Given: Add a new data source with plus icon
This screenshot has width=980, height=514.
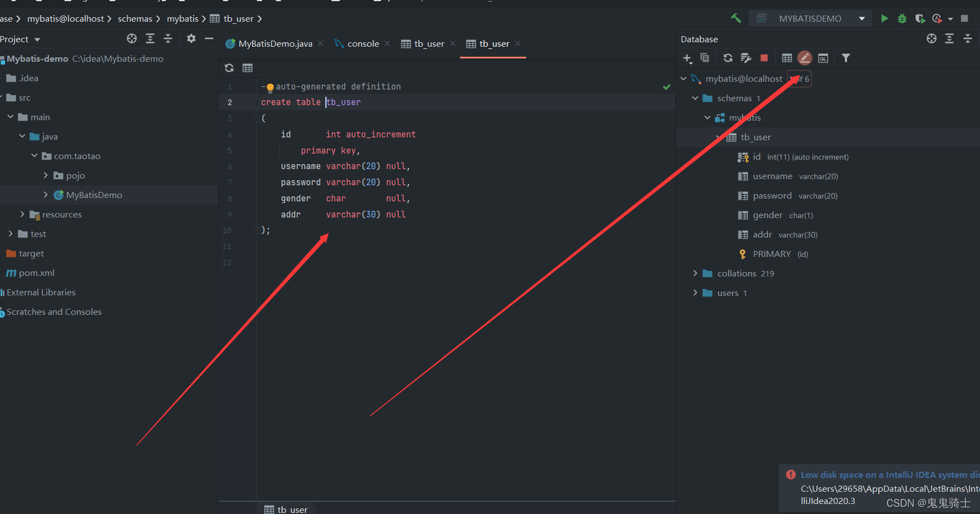Looking at the screenshot, I should (x=687, y=58).
